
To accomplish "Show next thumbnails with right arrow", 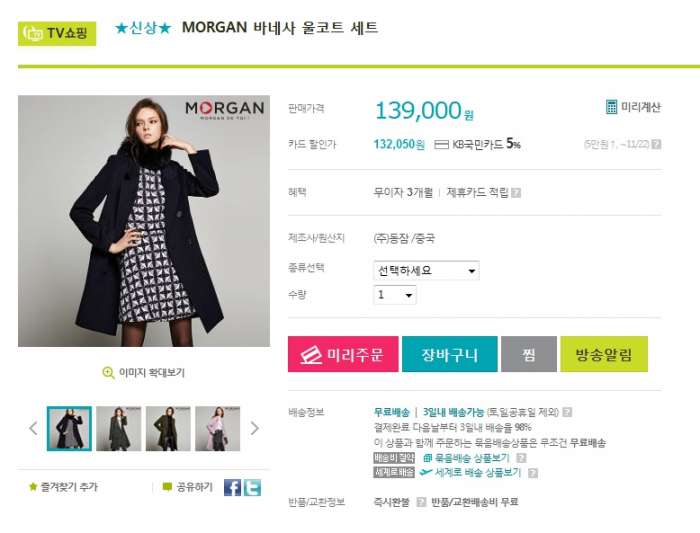I will [254, 429].
